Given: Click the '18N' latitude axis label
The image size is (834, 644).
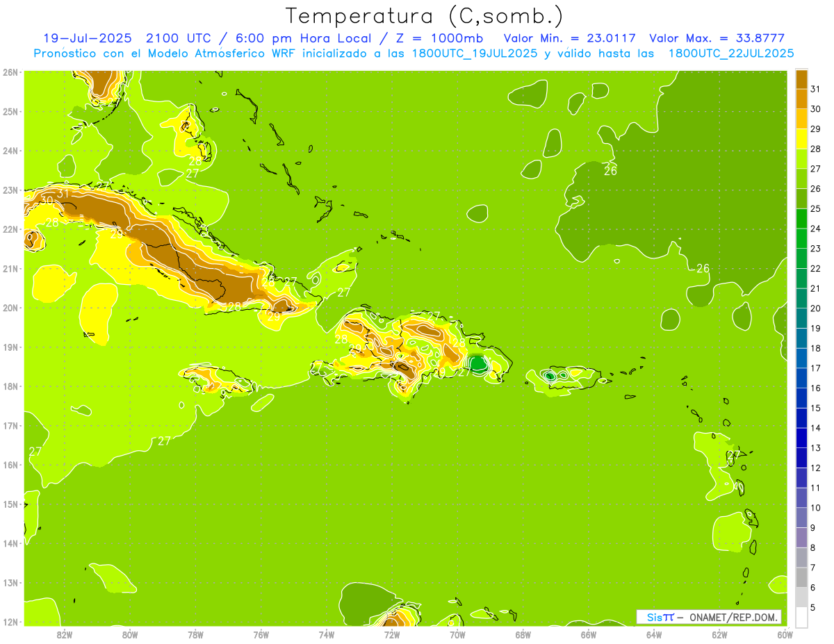Looking at the screenshot, I should click(x=10, y=386).
